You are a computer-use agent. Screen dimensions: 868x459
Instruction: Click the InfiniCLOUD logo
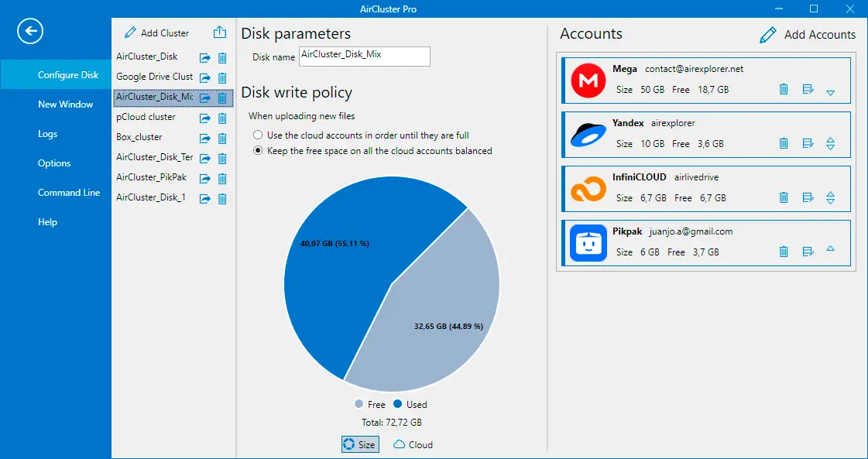click(588, 190)
